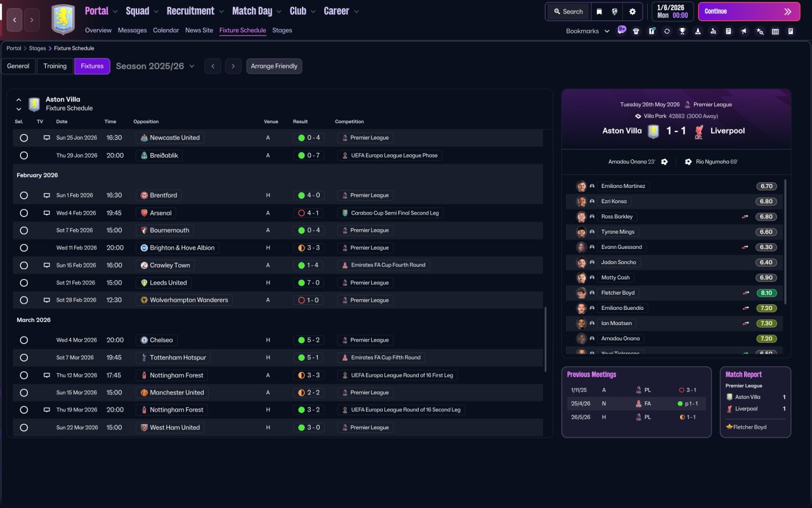Screen dimensions: 812x508
Task: Open the News Site sub-tab
Action: coord(199,30)
